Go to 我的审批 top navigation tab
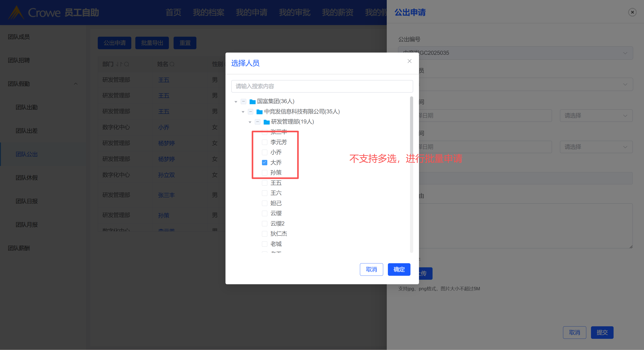Screen dimensions: 644x350 coord(295,12)
